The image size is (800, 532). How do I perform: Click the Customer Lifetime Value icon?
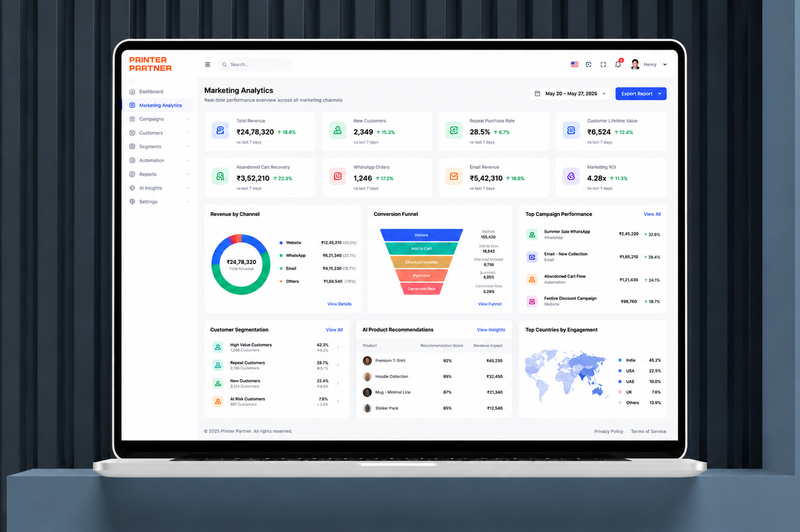click(571, 131)
